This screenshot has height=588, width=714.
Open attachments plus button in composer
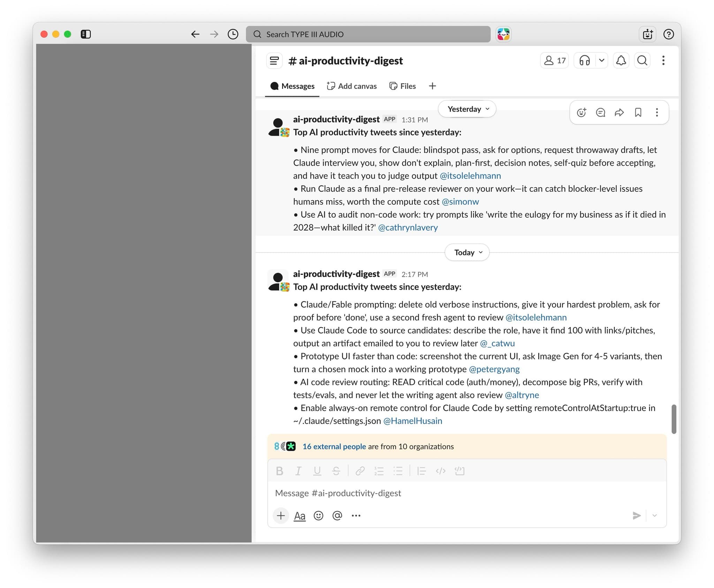pyautogui.click(x=281, y=515)
